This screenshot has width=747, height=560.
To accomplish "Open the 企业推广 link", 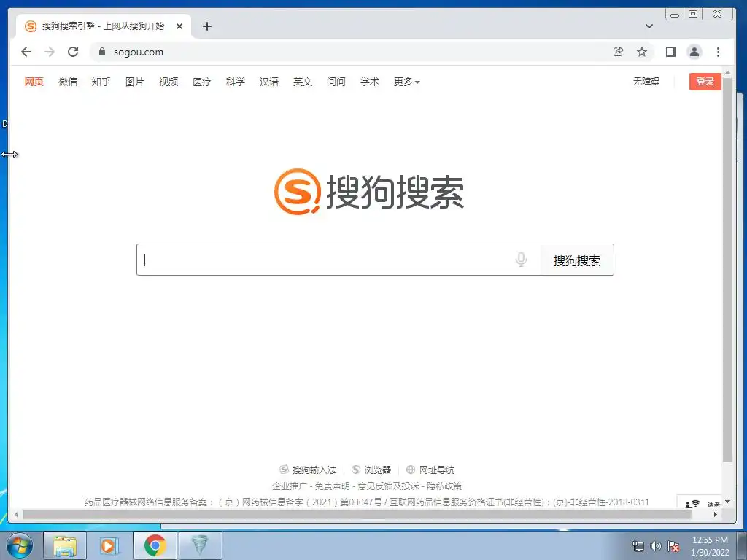I will pyautogui.click(x=289, y=486).
